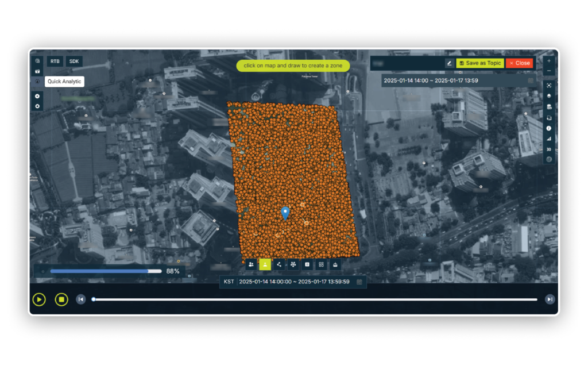Select the group users icon in bottom toolbar

click(252, 264)
